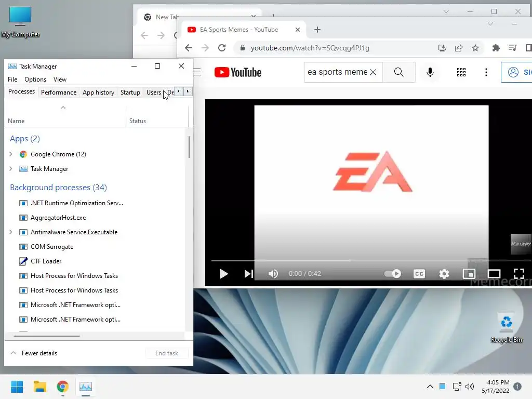Sort processes by Status column
Screen dimensions: 532x399
tap(157, 117)
